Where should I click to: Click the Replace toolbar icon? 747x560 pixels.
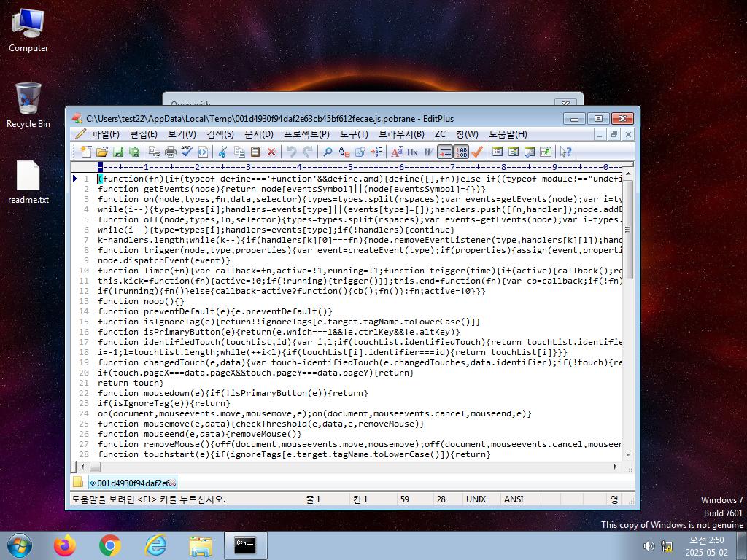point(344,152)
